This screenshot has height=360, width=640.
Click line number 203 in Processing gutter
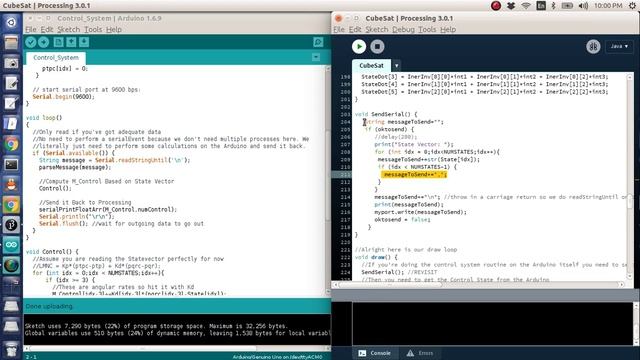click(345, 114)
